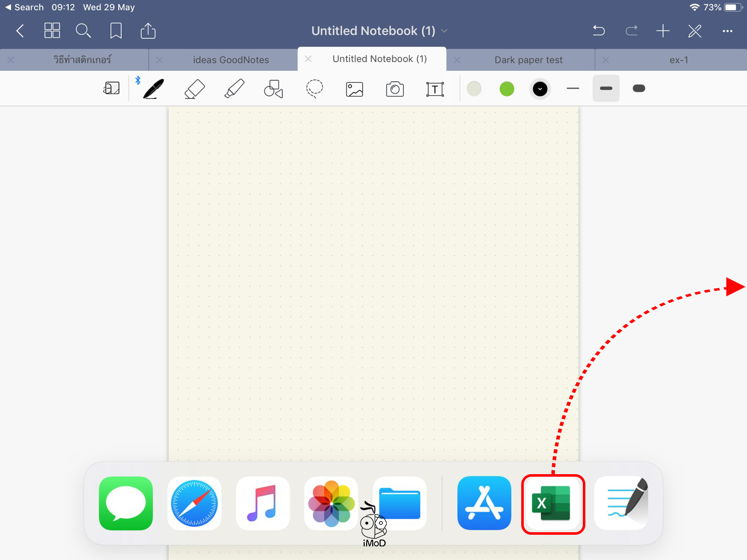Switch to the ideas GoodNotes tab

click(231, 60)
